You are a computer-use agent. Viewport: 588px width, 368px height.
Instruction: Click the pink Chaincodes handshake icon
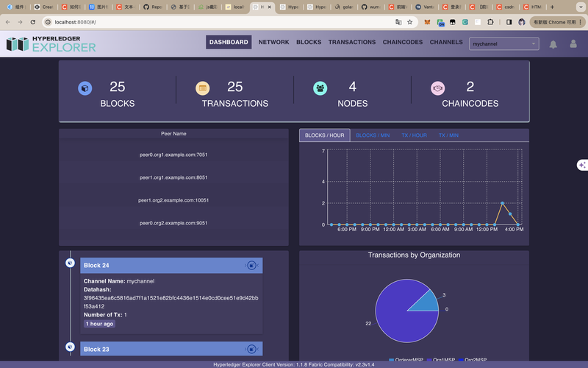[437, 88]
